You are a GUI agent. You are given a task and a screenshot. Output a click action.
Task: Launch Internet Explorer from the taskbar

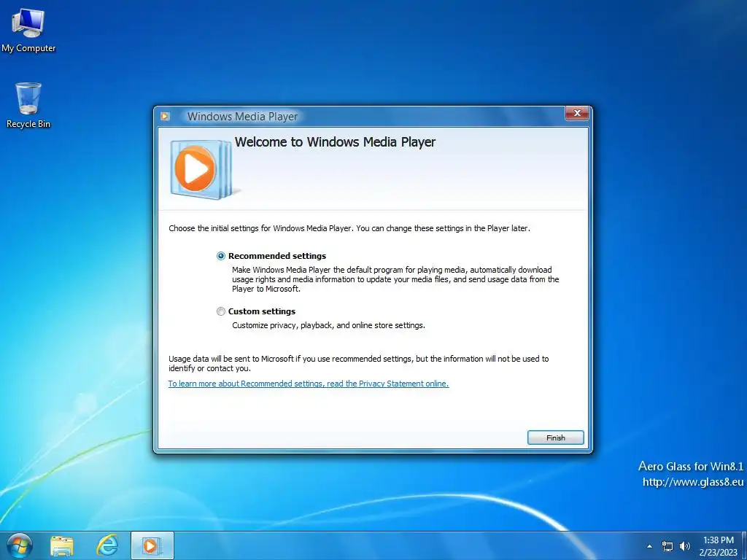107,545
